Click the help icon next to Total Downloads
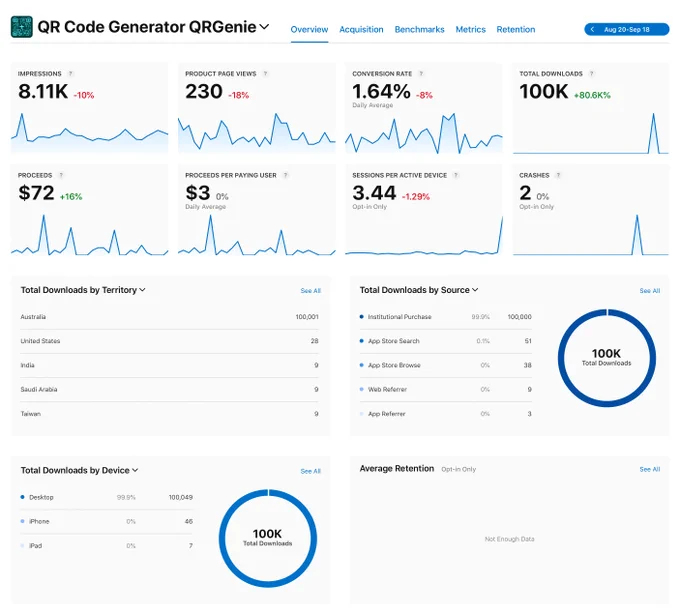The image size is (680, 613). tap(592, 74)
